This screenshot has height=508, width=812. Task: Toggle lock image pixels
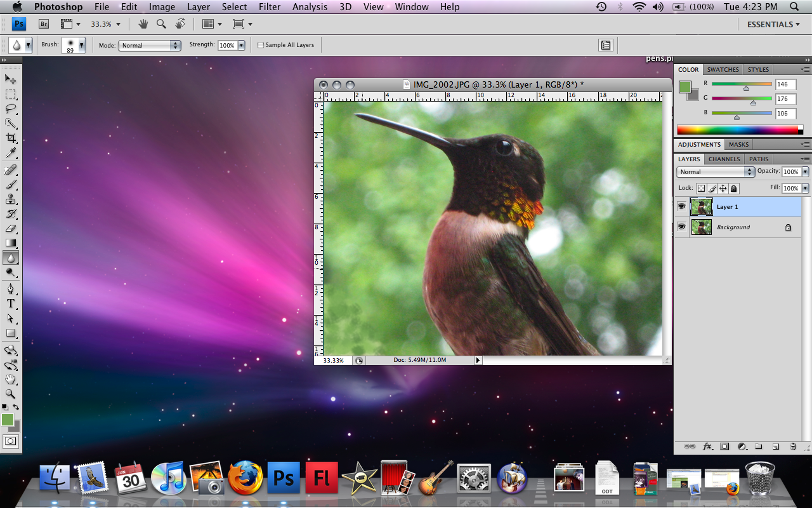pyautogui.click(x=712, y=189)
